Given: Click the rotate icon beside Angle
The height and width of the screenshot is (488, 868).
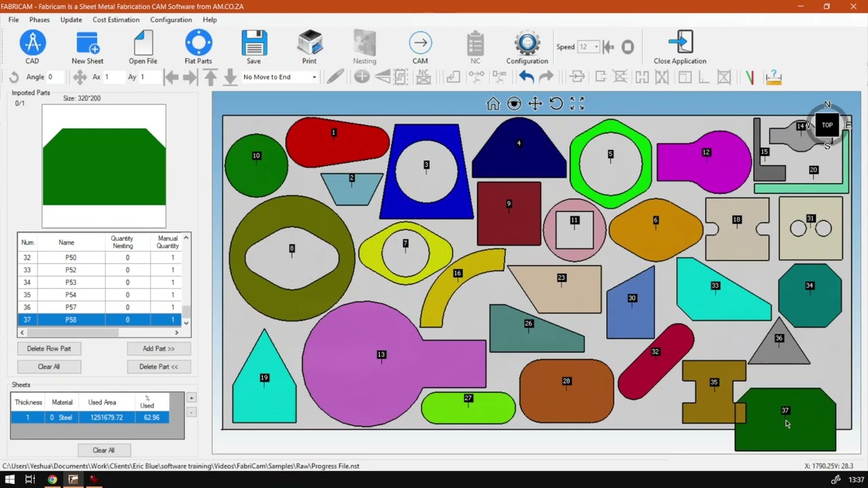Looking at the screenshot, I should 14,77.
